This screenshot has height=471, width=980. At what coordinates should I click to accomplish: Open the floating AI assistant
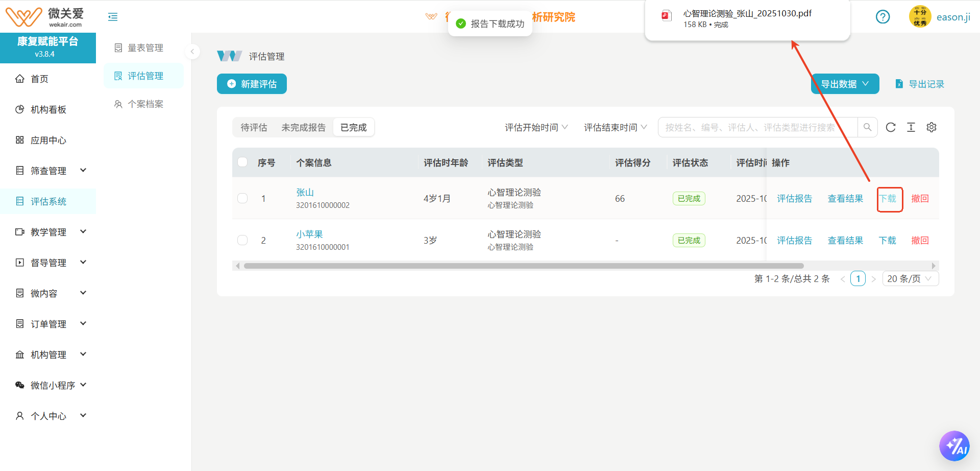pyautogui.click(x=955, y=445)
